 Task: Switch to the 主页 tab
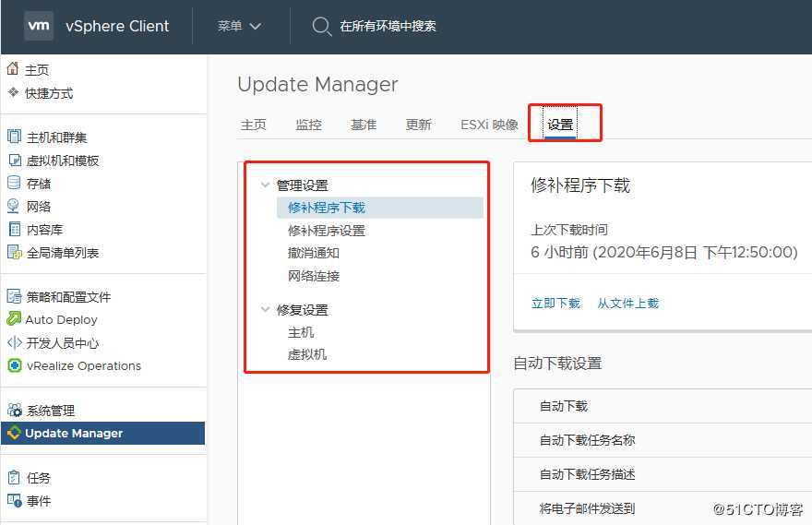[253, 125]
